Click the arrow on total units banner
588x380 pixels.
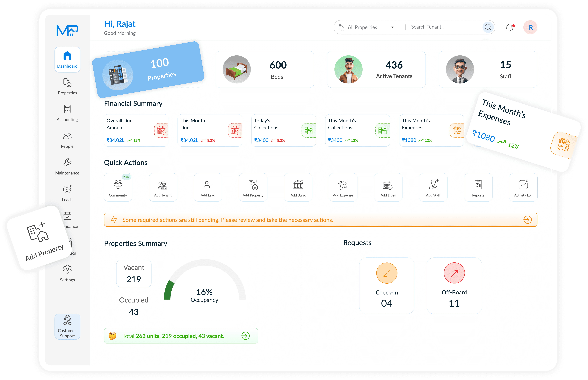point(245,336)
